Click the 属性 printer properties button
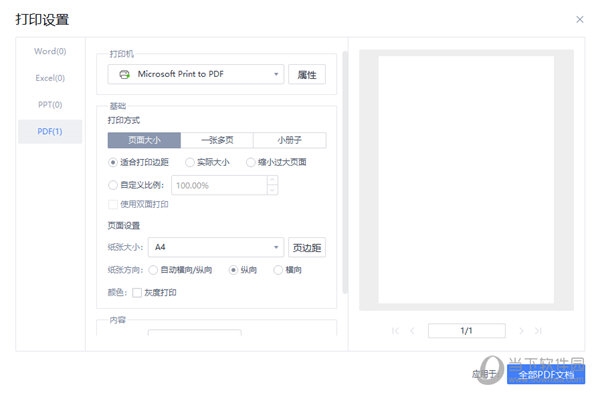 click(x=307, y=74)
